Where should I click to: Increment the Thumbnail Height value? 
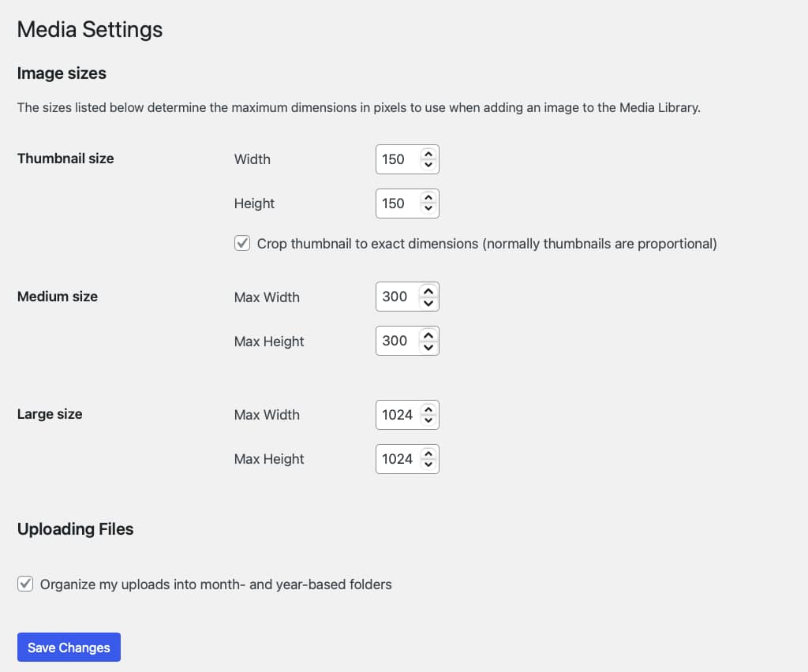(428, 199)
